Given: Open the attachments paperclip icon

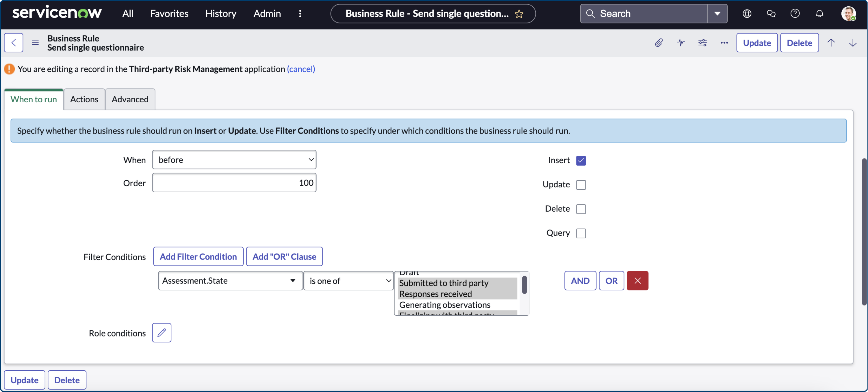Looking at the screenshot, I should point(659,42).
